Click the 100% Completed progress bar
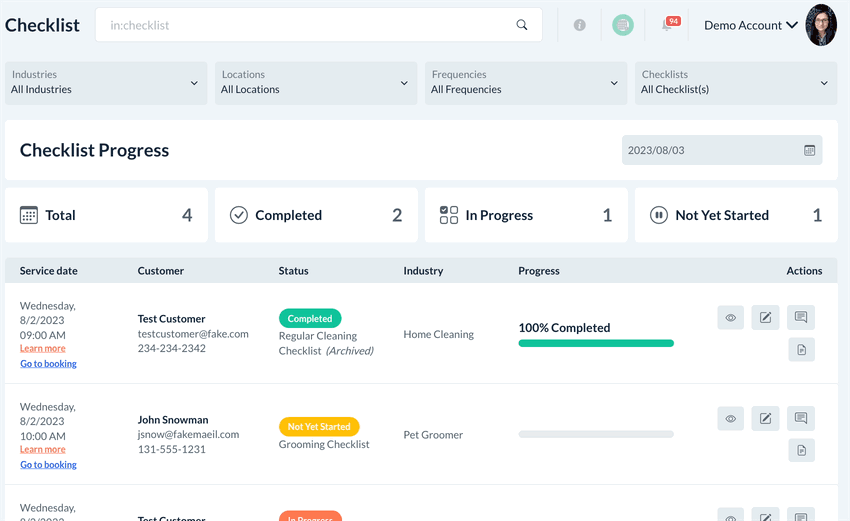 click(x=596, y=343)
